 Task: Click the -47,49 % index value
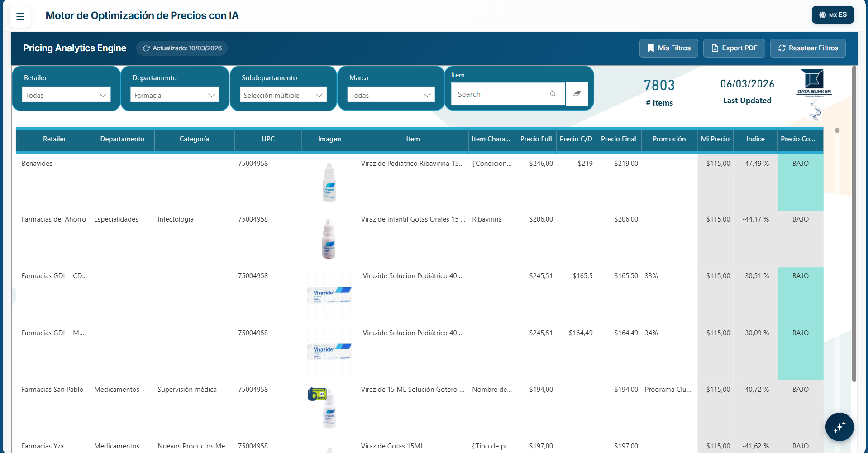point(756,164)
